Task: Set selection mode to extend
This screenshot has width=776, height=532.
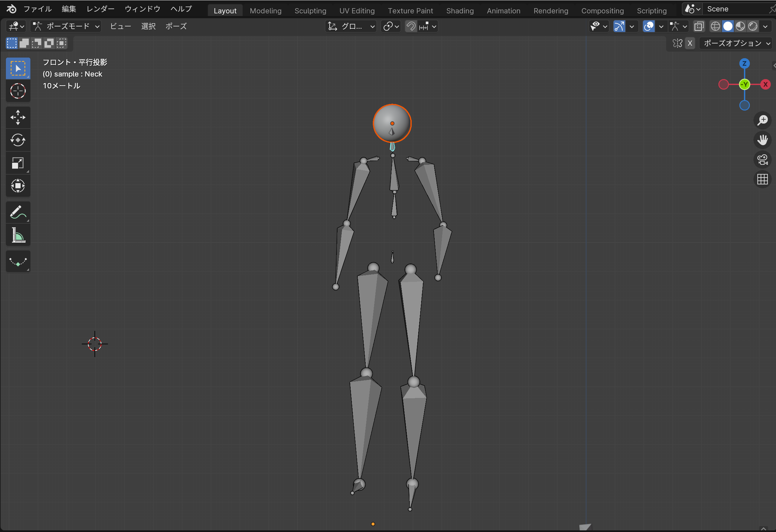Action: point(24,43)
